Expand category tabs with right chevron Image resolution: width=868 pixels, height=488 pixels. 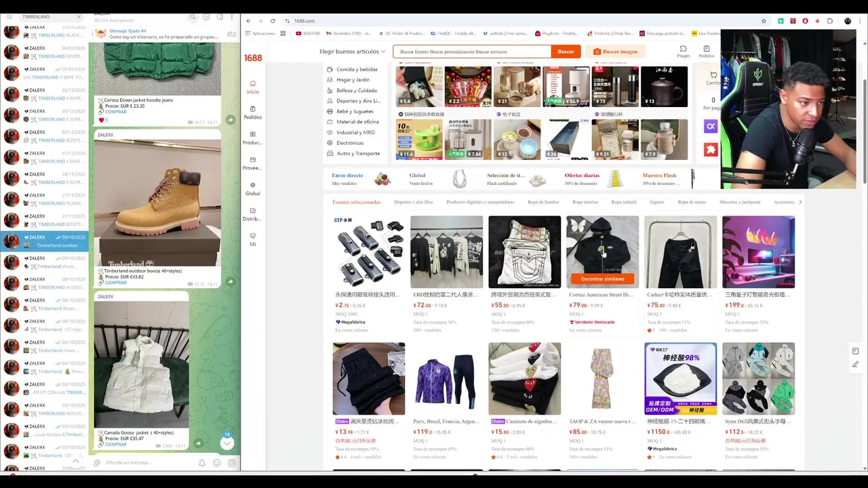point(800,202)
